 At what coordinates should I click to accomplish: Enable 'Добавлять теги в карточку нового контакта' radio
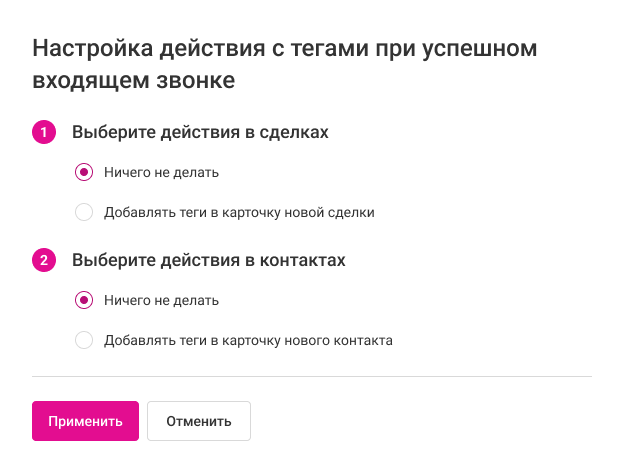(84, 340)
